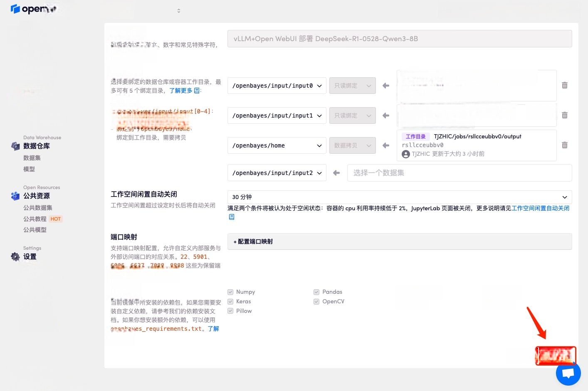Click the left arrow in input2 row

point(336,173)
